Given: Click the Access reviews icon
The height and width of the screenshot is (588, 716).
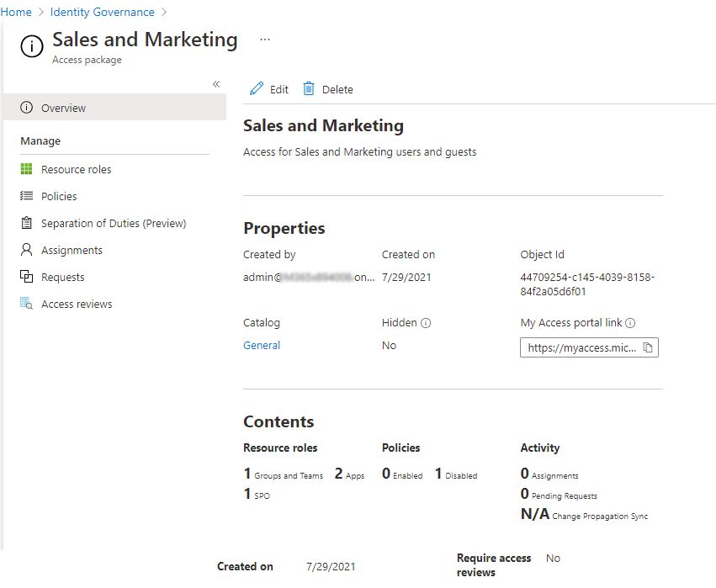Looking at the screenshot, I should [x=26, y=304].
